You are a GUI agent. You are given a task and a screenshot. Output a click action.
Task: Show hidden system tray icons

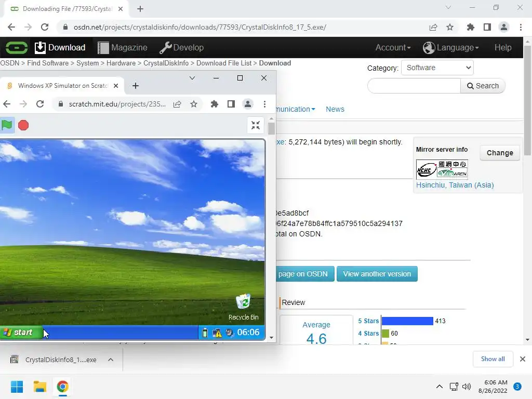(x=440, y=387)
